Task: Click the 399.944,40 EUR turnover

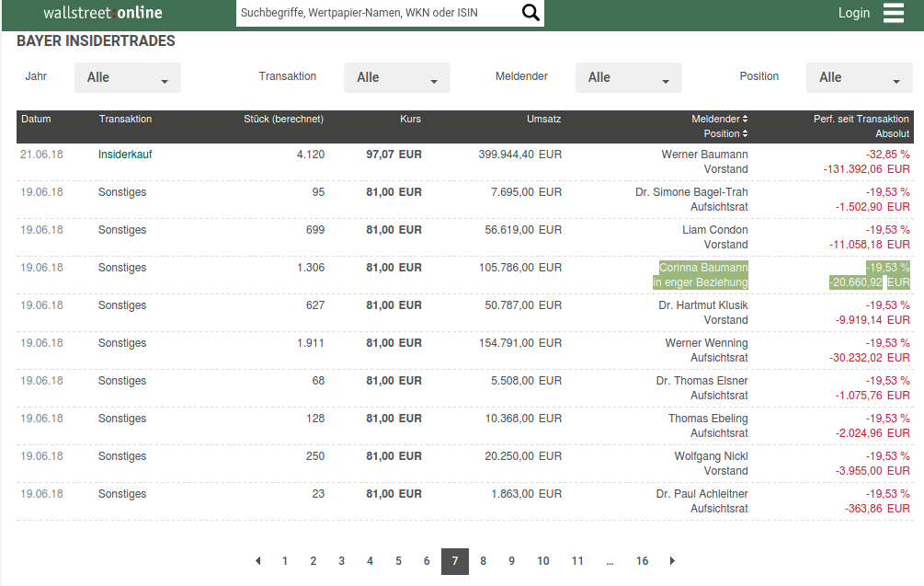Action: point(519,155)
